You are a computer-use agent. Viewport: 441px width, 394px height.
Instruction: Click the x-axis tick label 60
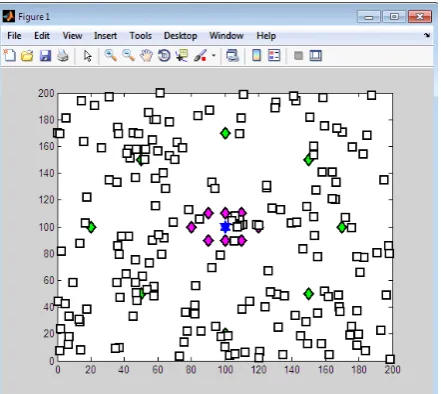pos(158,369)
